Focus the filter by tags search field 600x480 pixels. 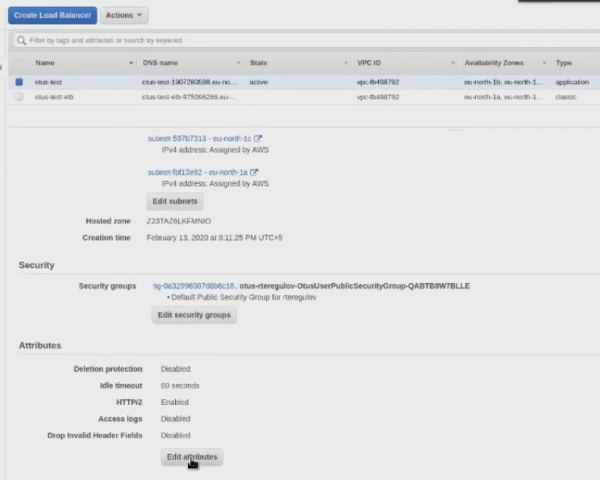300,41
